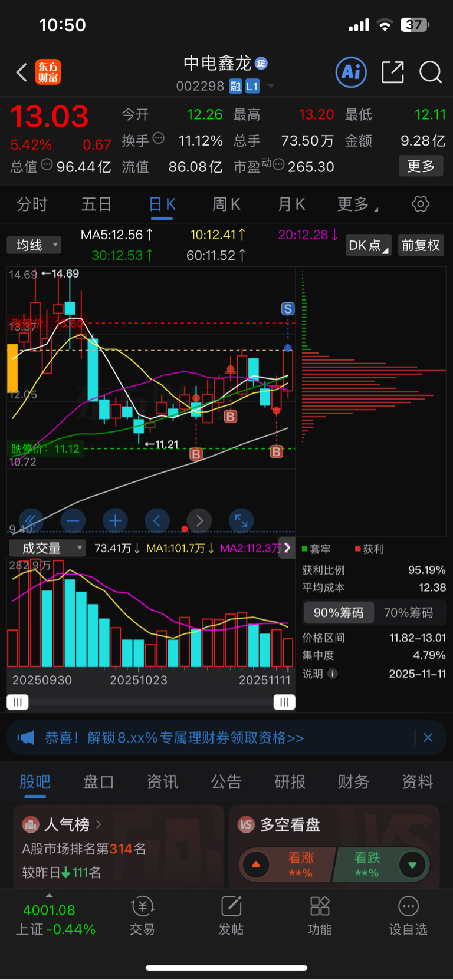Open the 股吧 tab
Screen dimensions: 453x980
coord(35,781)
